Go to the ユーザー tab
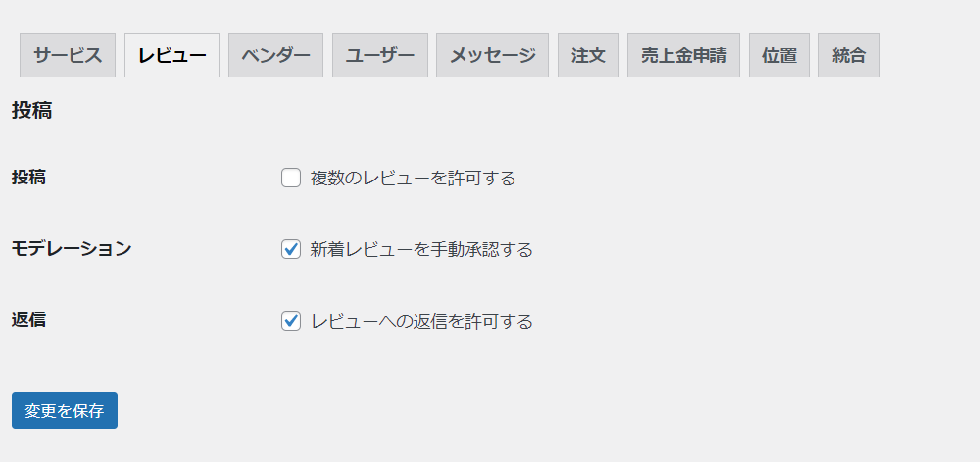 click(x=379, y=55)
